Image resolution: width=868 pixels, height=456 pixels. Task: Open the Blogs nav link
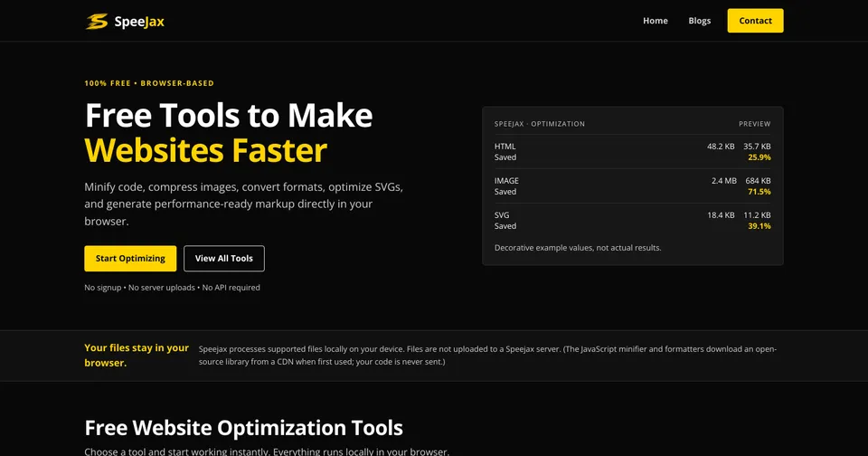(x=699, y=21)
